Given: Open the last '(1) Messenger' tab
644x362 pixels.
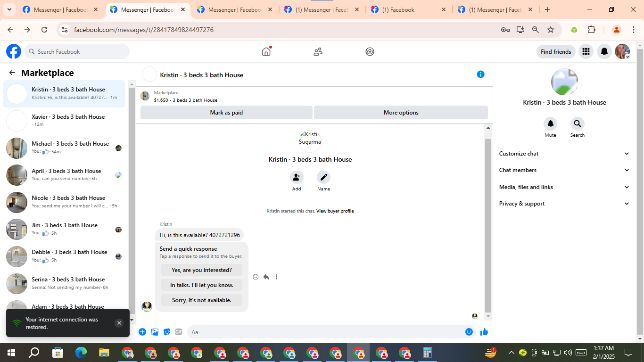Looking at the screenshot, I should coord(495,9).
